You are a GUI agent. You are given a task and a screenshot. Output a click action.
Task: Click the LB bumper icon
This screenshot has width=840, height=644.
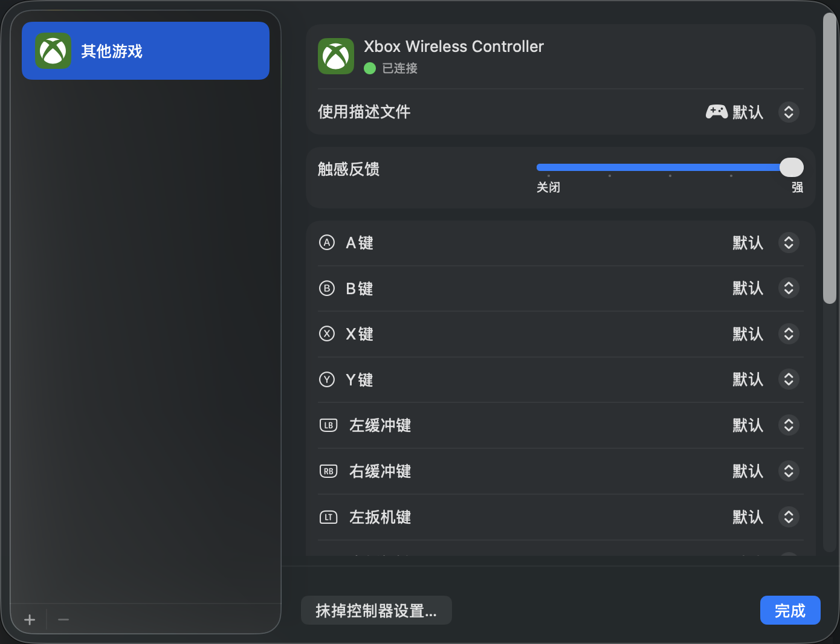pos(328,425)
